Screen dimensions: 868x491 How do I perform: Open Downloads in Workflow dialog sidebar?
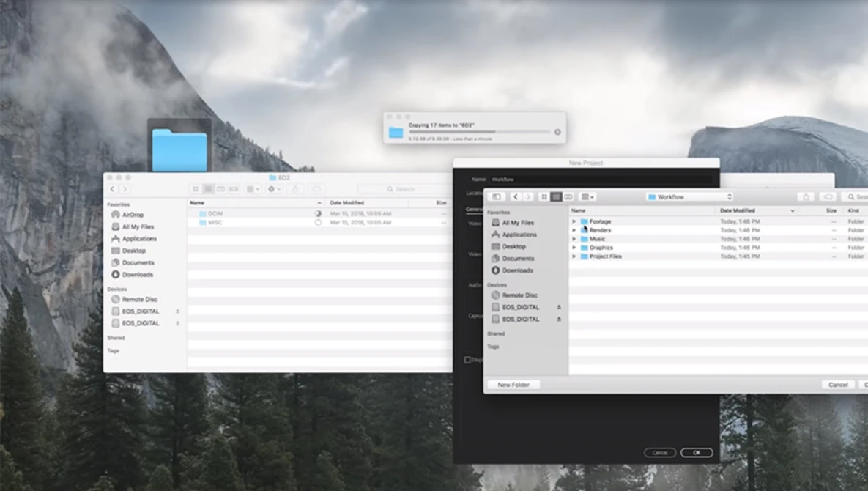(x=518, y=270)
